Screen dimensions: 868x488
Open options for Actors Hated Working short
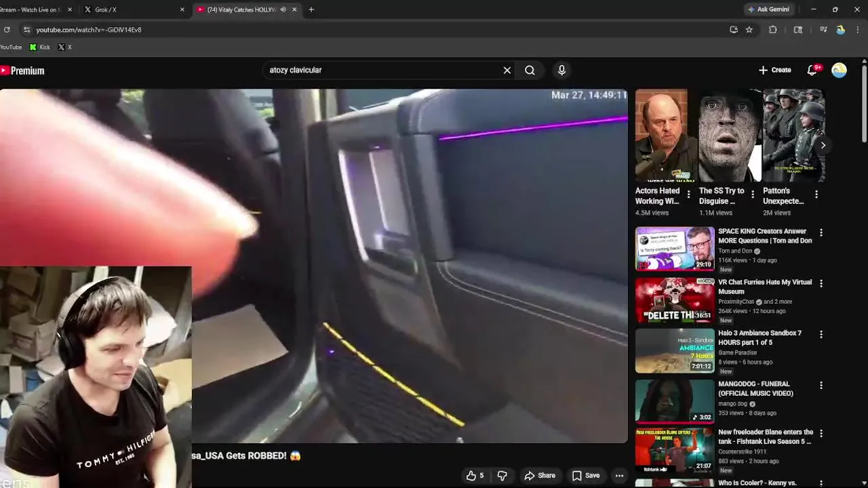688,195
